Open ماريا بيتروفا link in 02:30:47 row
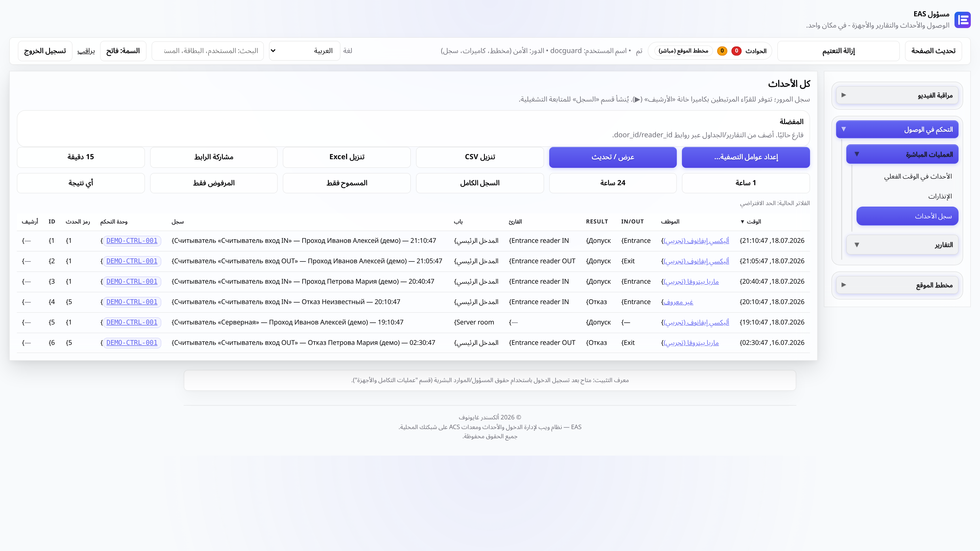 [x=691, y=343]
